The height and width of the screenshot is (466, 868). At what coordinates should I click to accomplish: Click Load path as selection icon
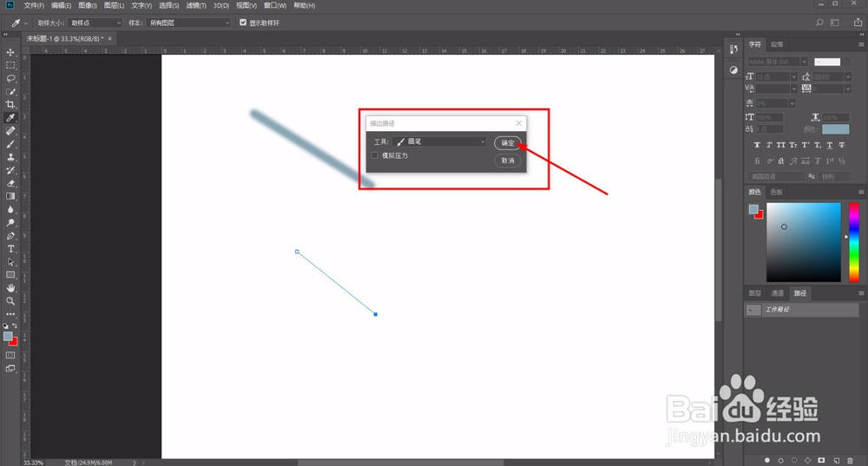(794, 461)
